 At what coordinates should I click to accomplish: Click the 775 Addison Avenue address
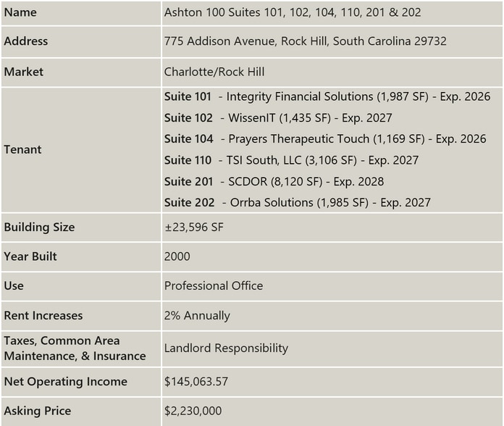pyautogui.click(x=306, y=41)
